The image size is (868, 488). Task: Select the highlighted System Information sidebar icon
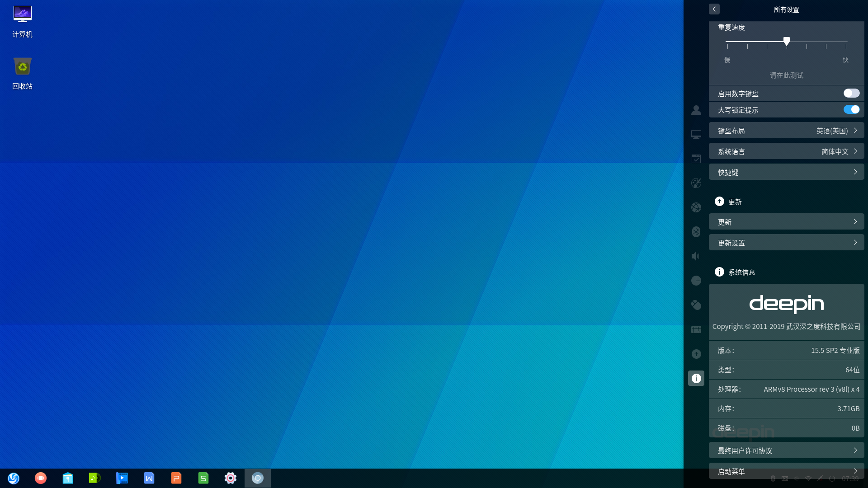pos(696,378)
